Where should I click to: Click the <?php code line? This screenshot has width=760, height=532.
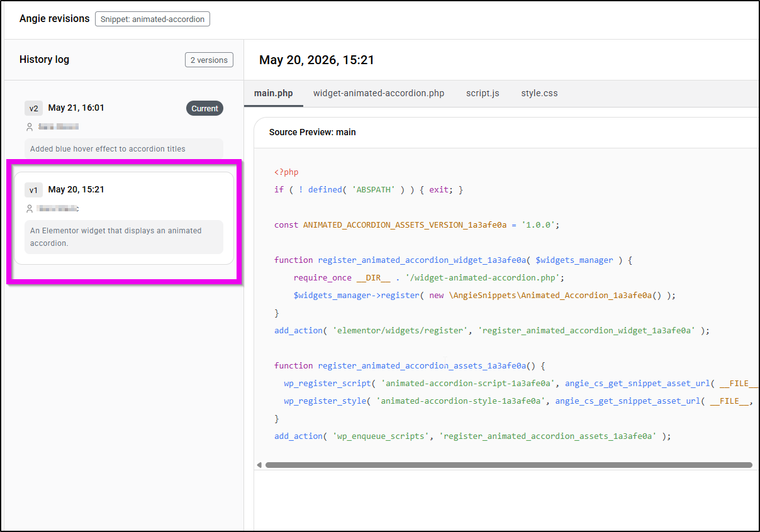coord(286,172)
